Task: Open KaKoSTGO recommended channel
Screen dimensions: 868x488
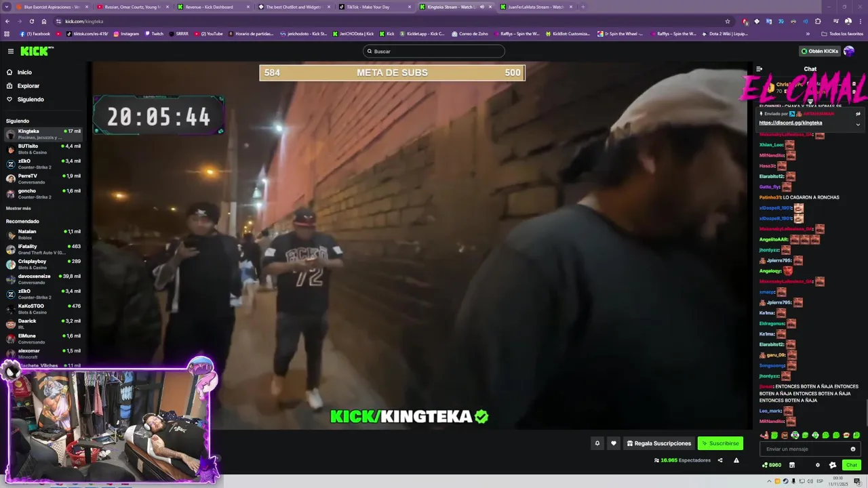Action: point(43,308)
